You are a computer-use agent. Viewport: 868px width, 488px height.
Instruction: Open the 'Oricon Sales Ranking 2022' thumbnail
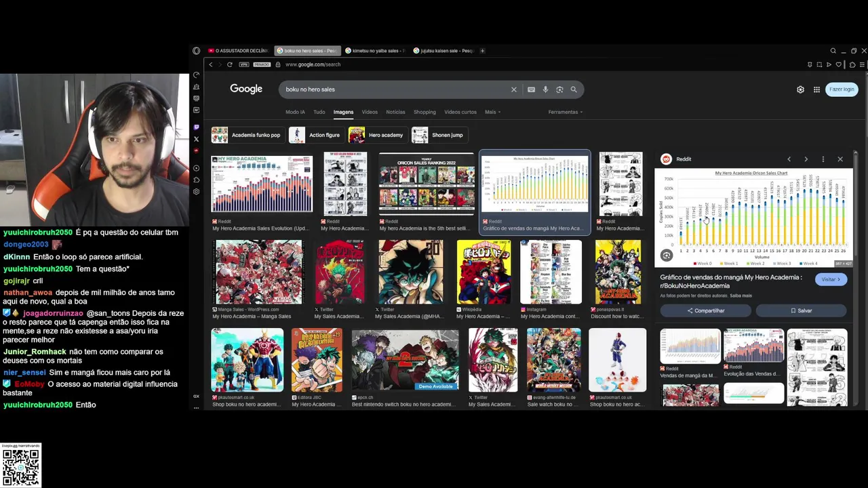(x=427, y=183)
